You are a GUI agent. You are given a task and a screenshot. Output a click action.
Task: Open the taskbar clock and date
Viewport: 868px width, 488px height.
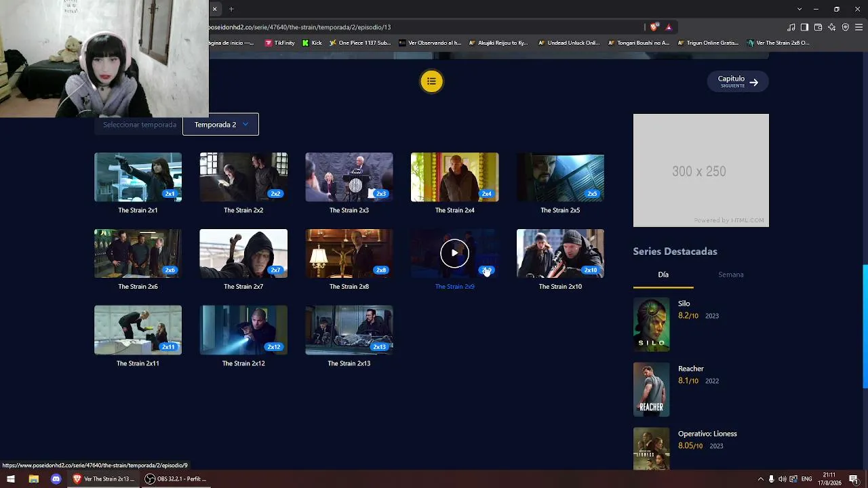pos(829,479)
